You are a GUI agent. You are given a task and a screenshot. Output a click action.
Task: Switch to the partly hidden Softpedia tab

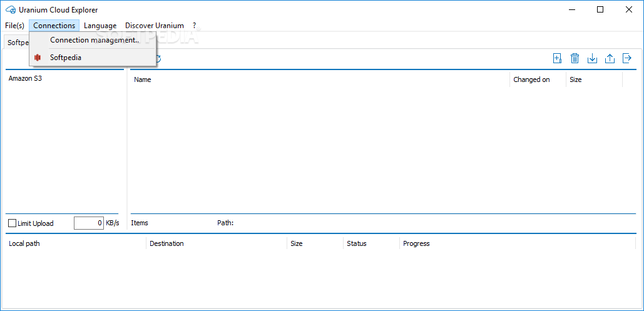point(16,43)
